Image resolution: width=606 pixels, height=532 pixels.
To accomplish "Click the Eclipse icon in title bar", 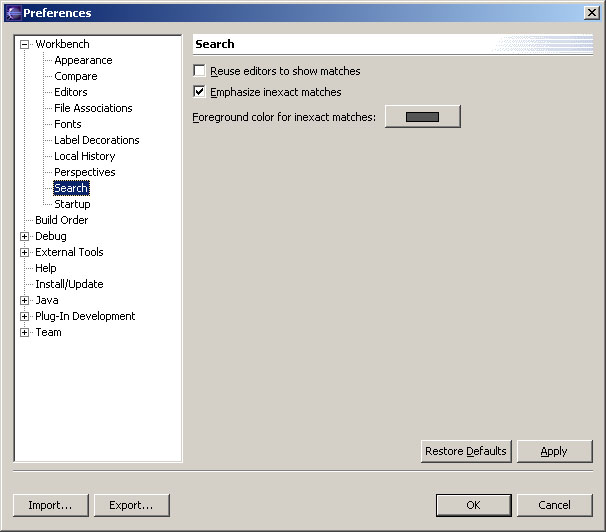I will click(x=13, y=13).
